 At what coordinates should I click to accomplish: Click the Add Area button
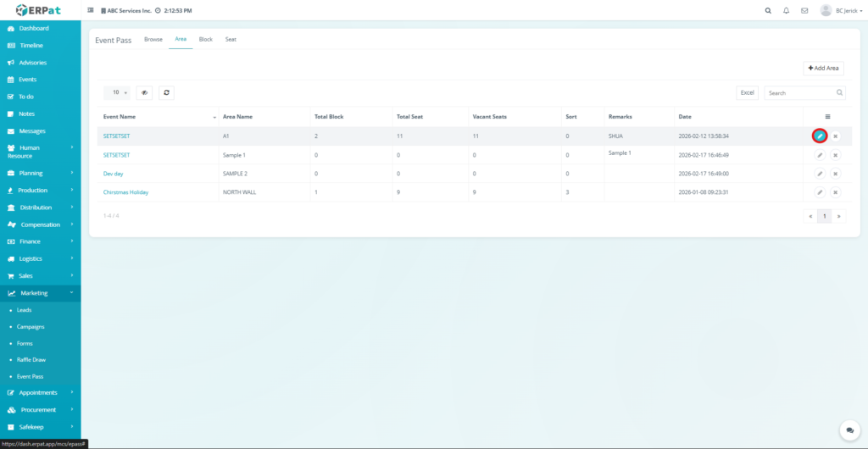(x=823, y=68)
